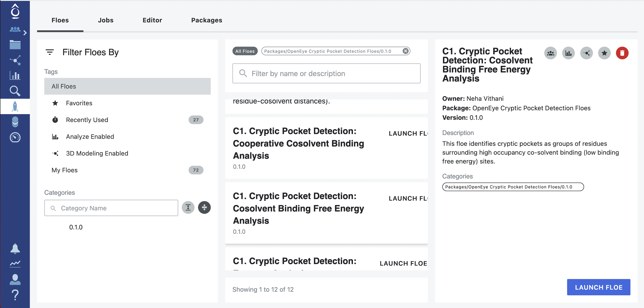644x308 pixels.
Task: Open the 3D modeling icon in detail panel
Action: [x=586, y=53]
